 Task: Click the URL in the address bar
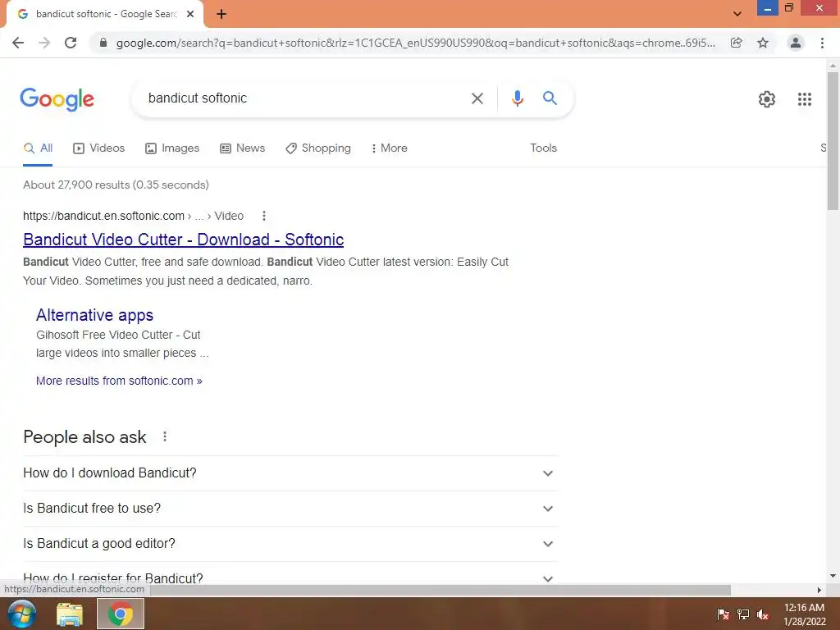point(415,43)
